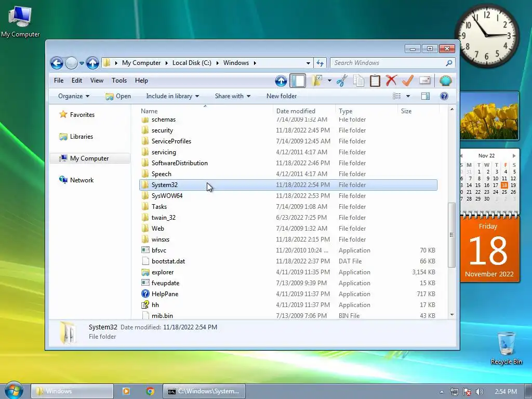Image resolution: width=532 pixels, height=399 pixels.
Task: Select the HelpPane application file
Action: pos(288,294)
